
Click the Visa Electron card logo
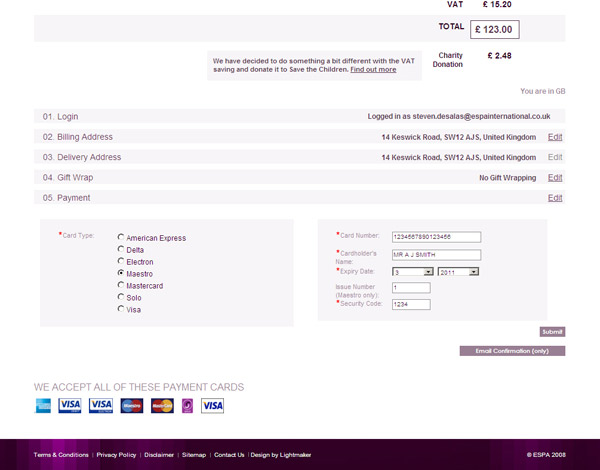tap(101, 406)
